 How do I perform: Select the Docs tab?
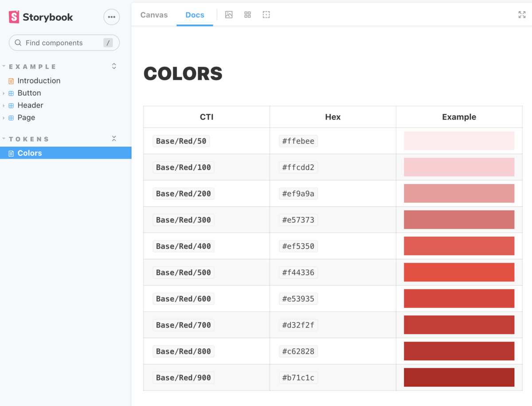pos(195,15)
